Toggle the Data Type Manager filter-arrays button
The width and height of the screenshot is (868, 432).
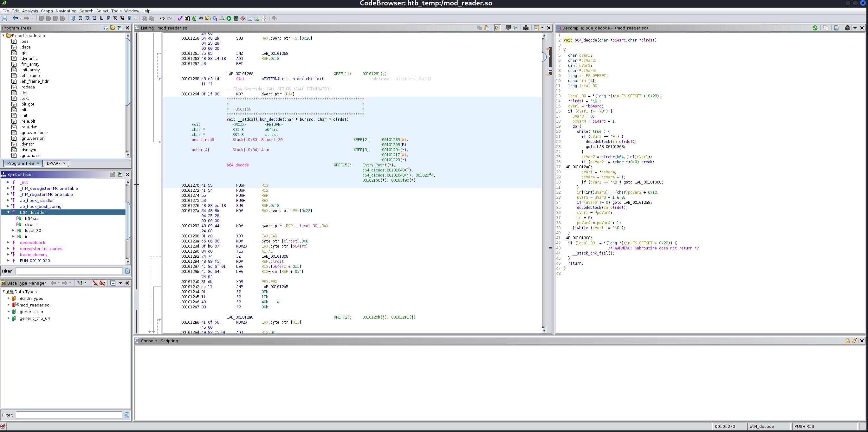tap(95, 283)
